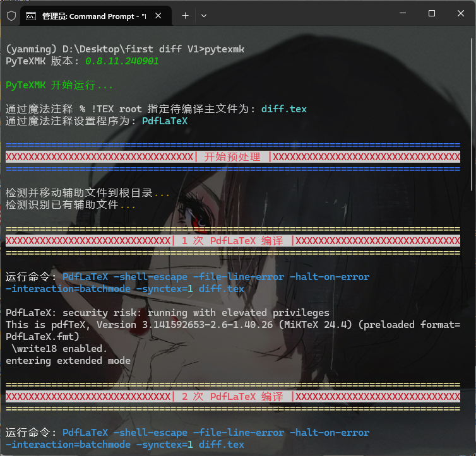Click the 'PdfLaTeX.fmt)' line

(x=42, y=337)
